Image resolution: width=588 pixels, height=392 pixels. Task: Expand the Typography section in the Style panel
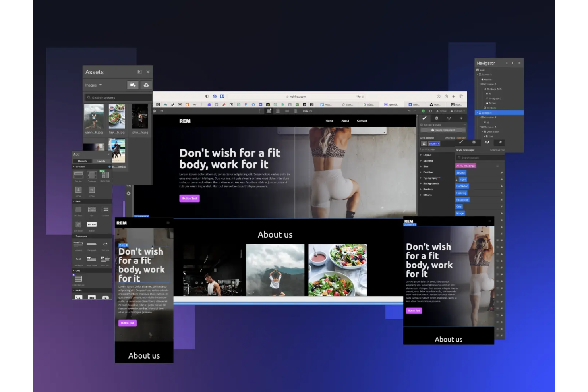(429, 178)
